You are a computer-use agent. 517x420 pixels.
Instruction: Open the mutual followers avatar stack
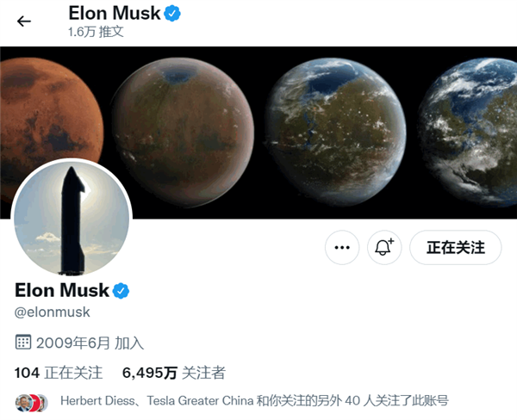tap(32, 402)
